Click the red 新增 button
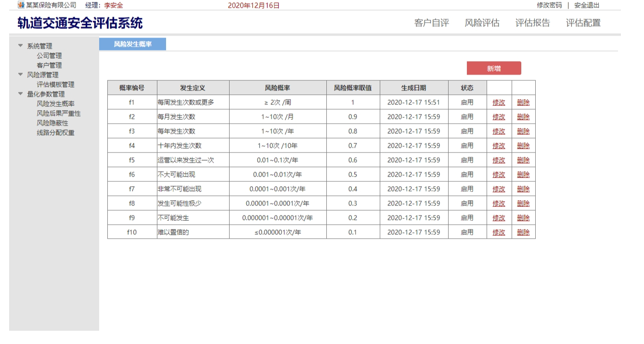 [494, 68]
